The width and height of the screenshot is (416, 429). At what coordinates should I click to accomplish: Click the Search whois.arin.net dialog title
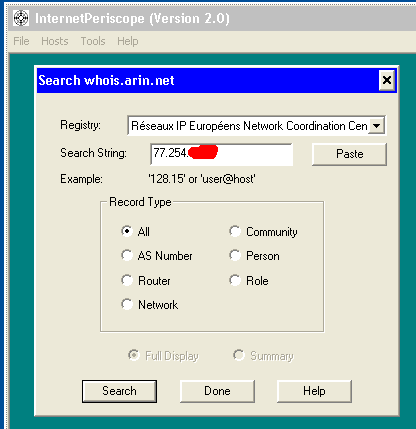point(106,80)
